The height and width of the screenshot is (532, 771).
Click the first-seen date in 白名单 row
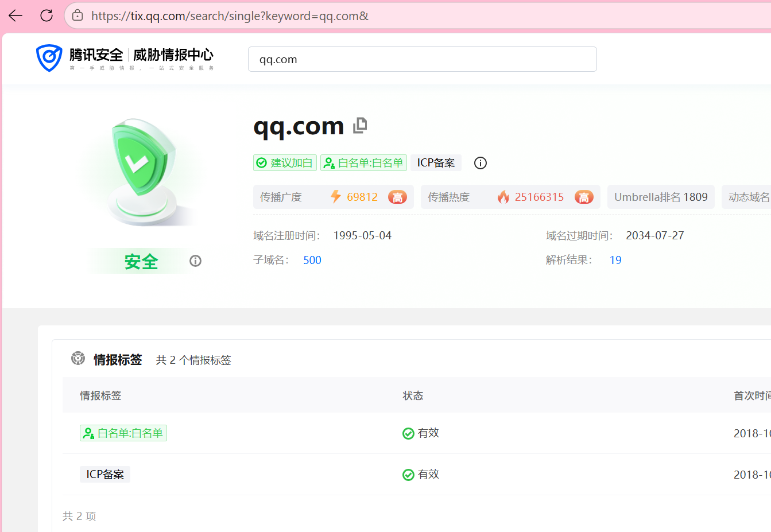click(752, 433)
